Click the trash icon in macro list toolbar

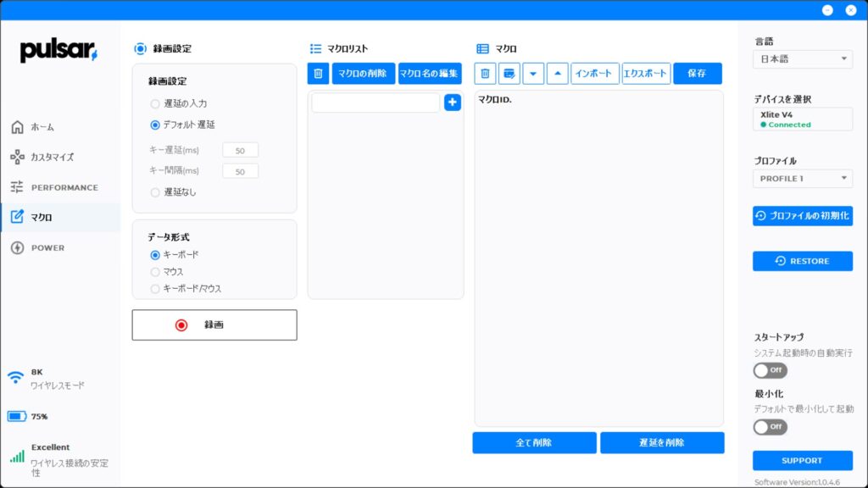click(x=319, y=74)
